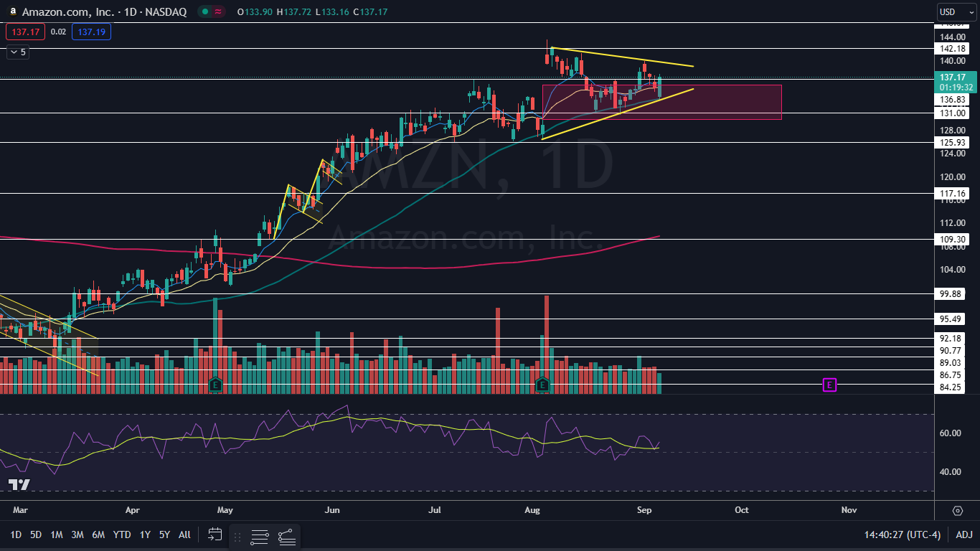
Task: Open chart settings gear icon at bottom right
Action: tap(958, 510)
